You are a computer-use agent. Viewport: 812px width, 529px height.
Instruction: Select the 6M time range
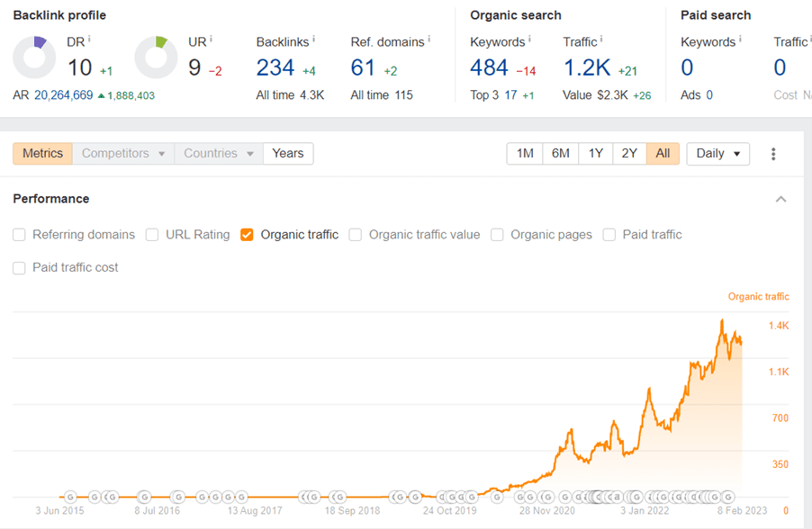560,154
